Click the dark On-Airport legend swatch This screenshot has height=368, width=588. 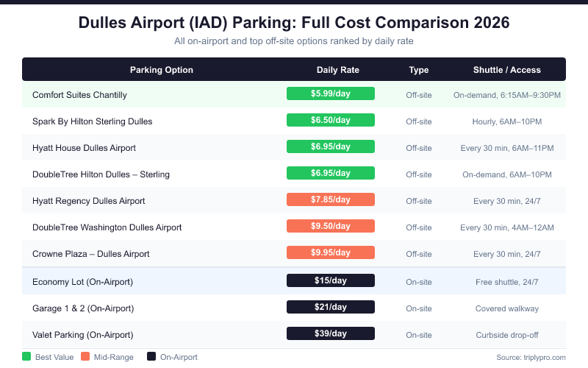point(151,357)
